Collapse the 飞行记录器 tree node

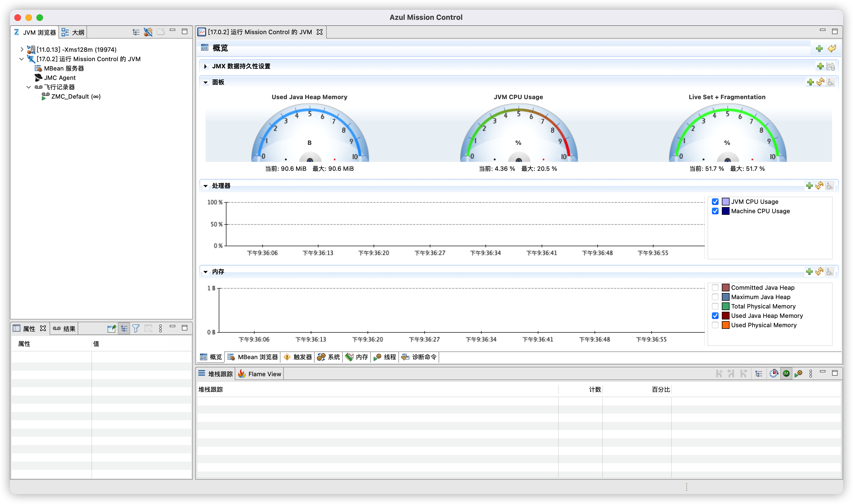(29, 87)
